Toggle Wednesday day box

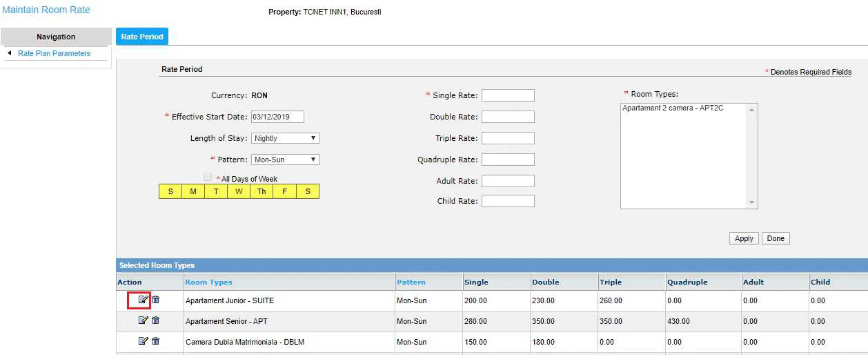tap(239, 191)
